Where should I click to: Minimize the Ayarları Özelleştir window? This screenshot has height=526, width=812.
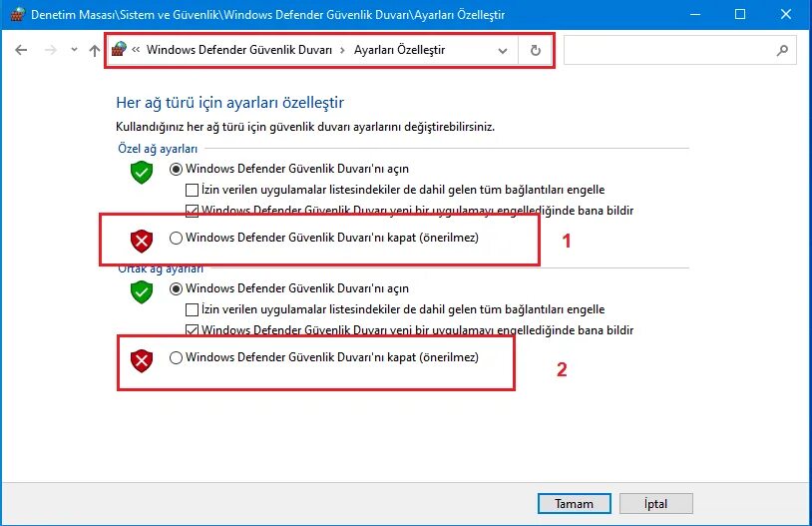click(695, 15)
